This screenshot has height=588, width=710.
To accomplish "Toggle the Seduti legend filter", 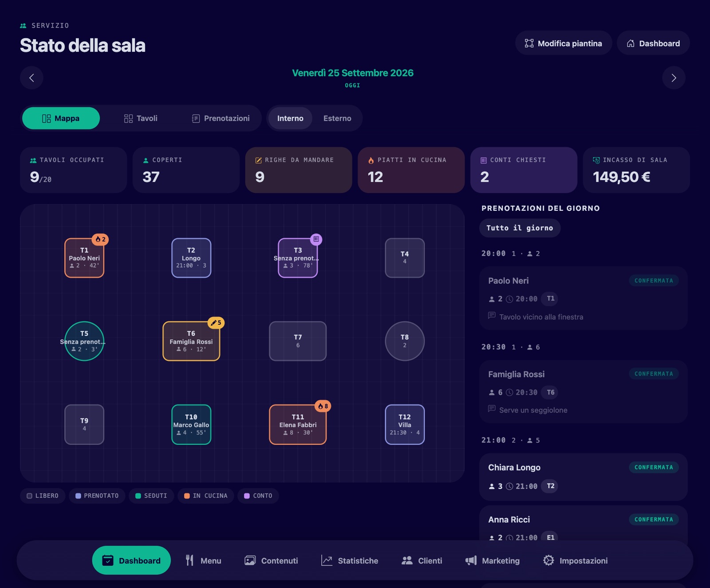I will click(x=151, y=496).
